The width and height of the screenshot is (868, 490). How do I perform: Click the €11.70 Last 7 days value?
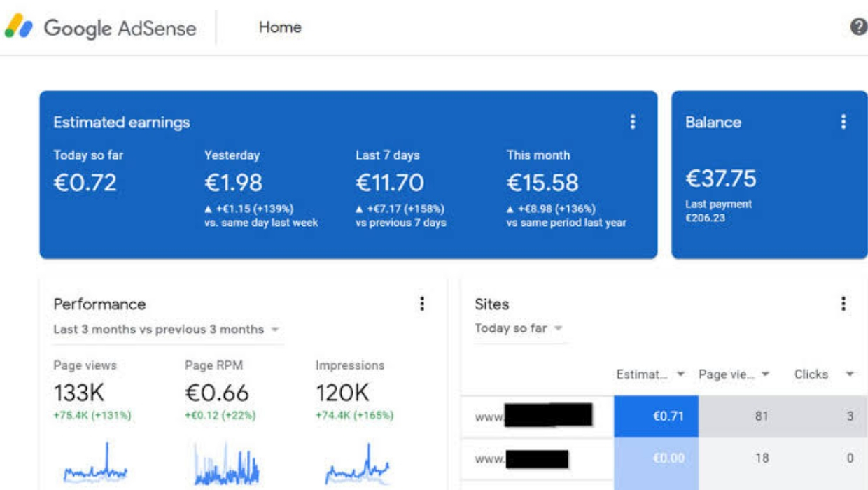coord(390,183)
